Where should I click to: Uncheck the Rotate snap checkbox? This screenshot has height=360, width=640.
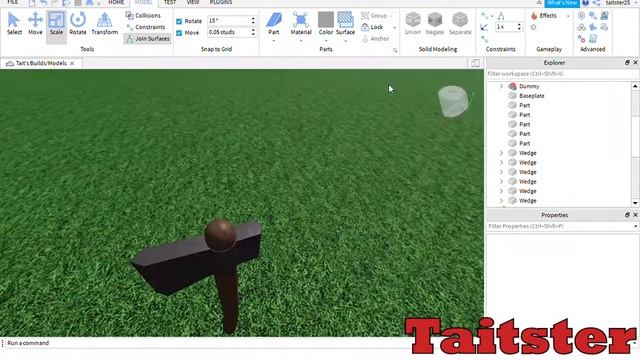(x=179, y=21)
